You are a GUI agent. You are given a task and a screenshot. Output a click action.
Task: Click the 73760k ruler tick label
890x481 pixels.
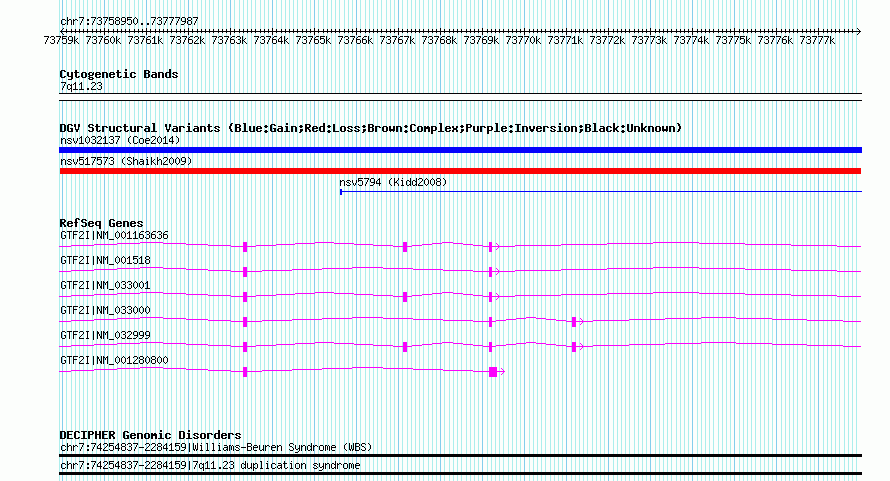point(103,40)
